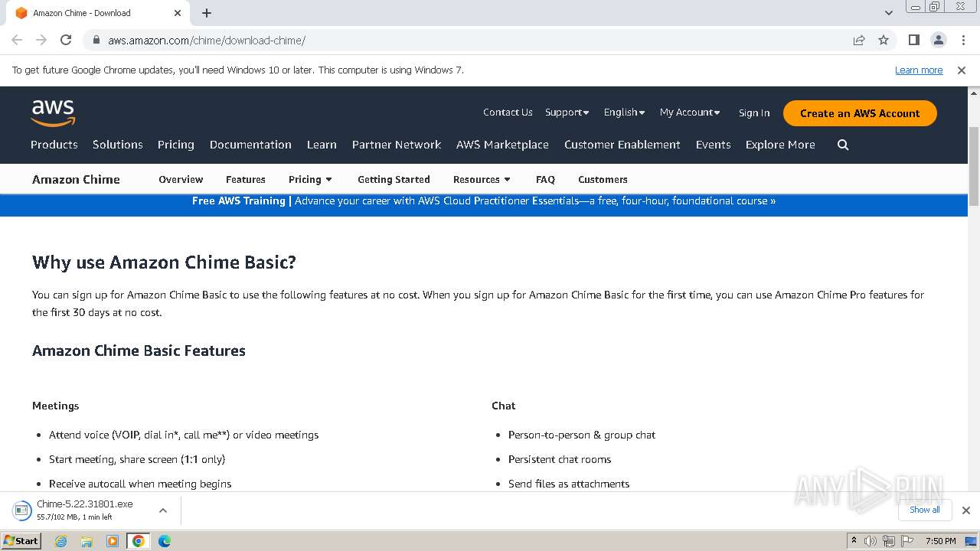
Task: Open the Getting Started tab
Action: pos(394,180)
